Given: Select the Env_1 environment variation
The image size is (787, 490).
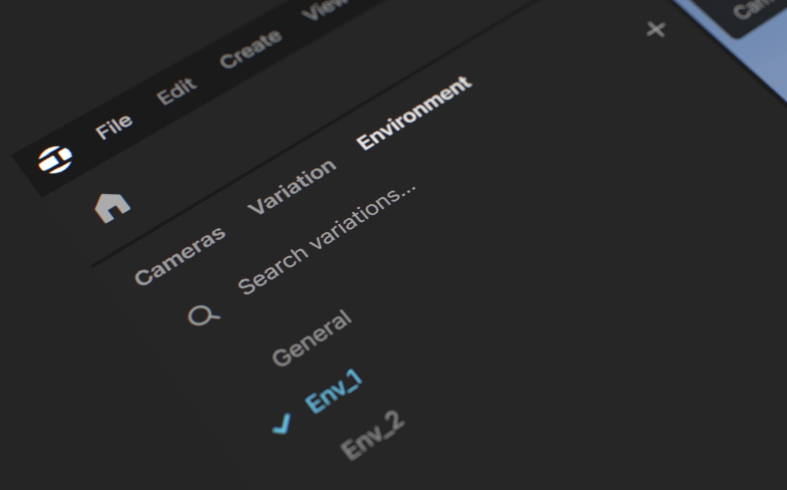Looking at the screenshot, I should click(x=333, y=392).
